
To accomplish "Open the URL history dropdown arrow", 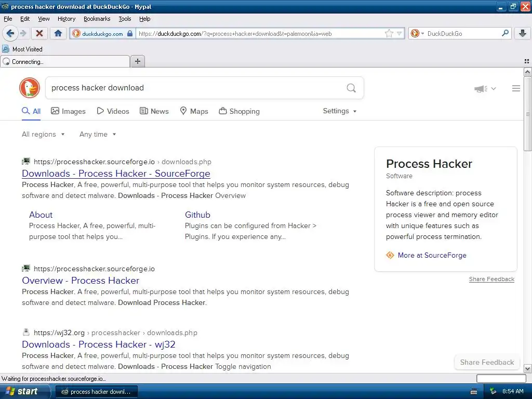I will click(400, 33).
